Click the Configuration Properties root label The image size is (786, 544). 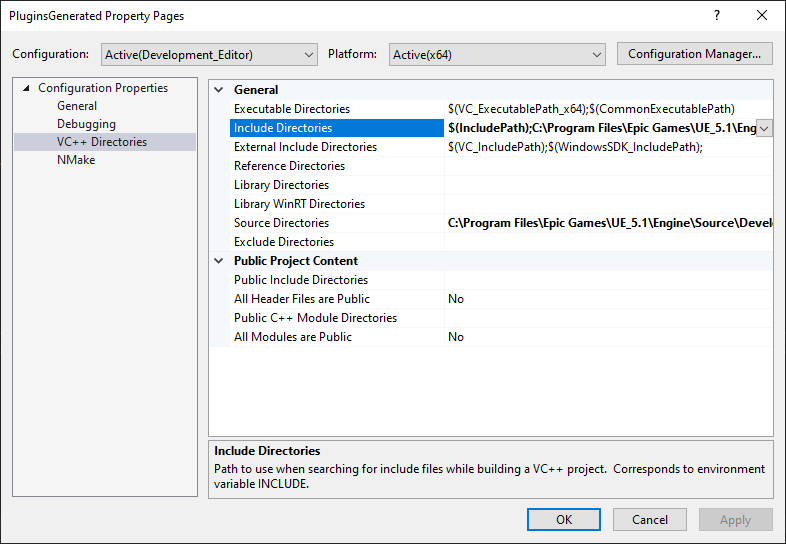103,88
